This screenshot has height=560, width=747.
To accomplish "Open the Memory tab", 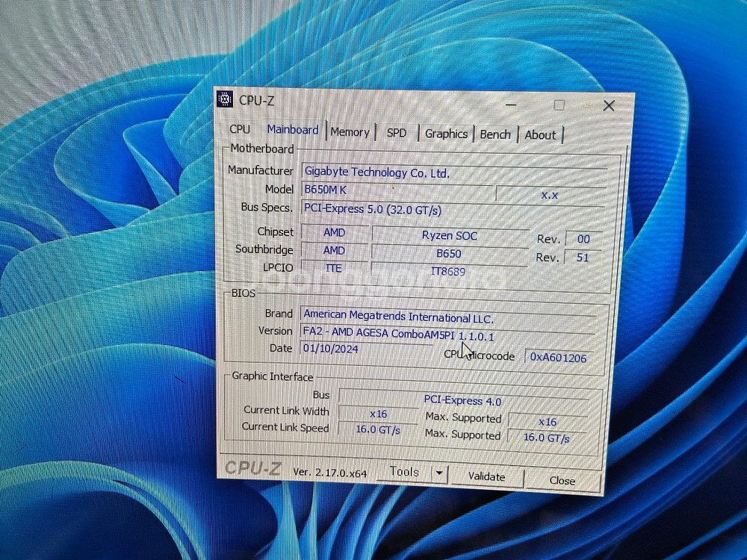I will (350, 131).
